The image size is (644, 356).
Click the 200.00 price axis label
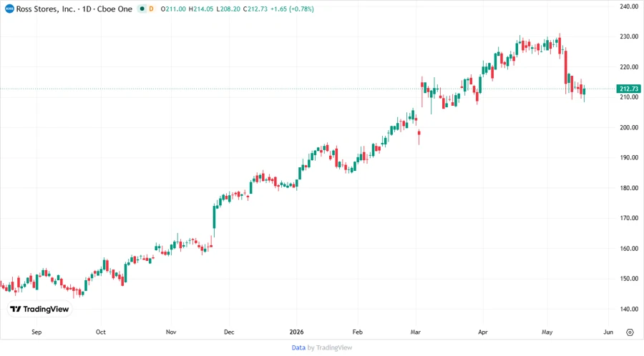(629, 127)
